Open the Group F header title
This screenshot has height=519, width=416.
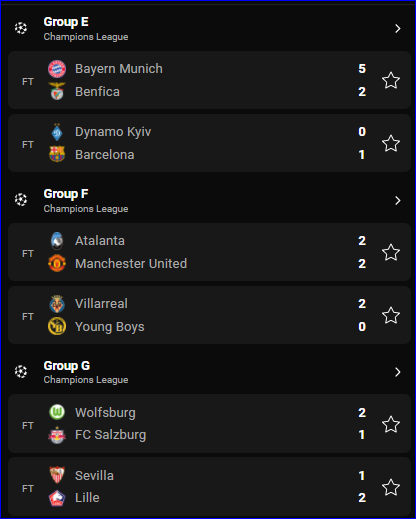click(x=66, y=194)
